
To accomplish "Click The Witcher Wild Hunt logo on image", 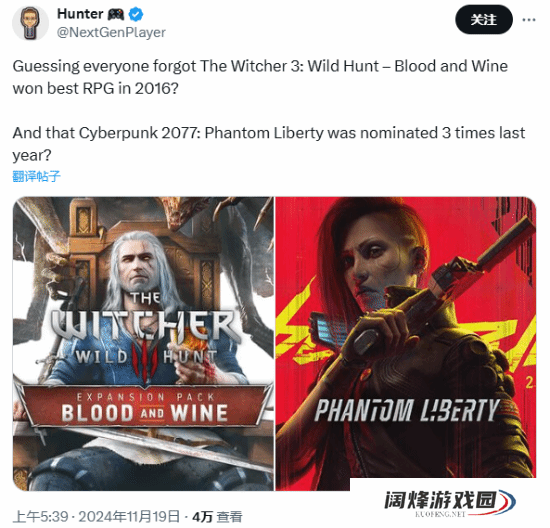I will (145, 333).
